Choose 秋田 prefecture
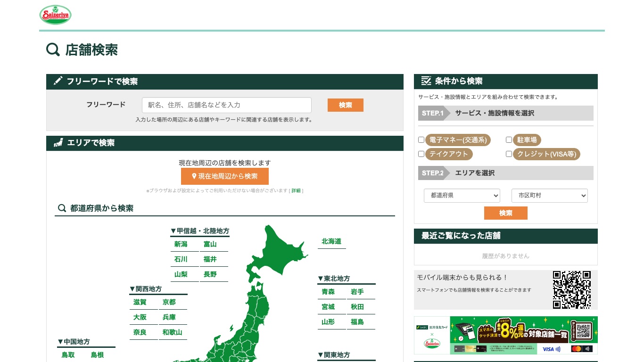 (357, 307)
